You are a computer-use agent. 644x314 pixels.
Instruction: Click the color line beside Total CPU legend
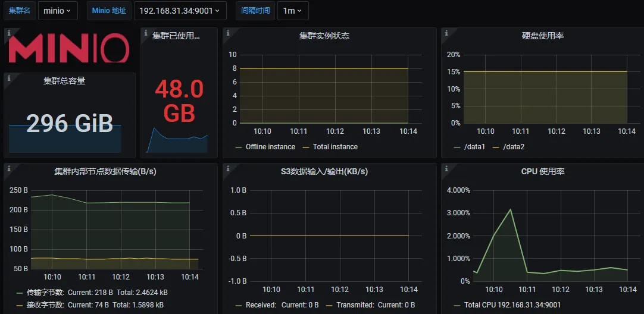click(x=457, y=305)
